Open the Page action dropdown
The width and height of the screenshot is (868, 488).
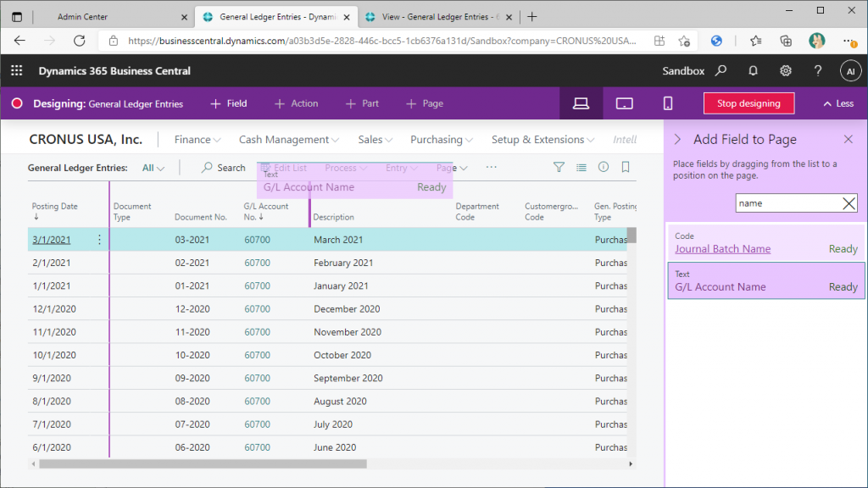[452, 168]
